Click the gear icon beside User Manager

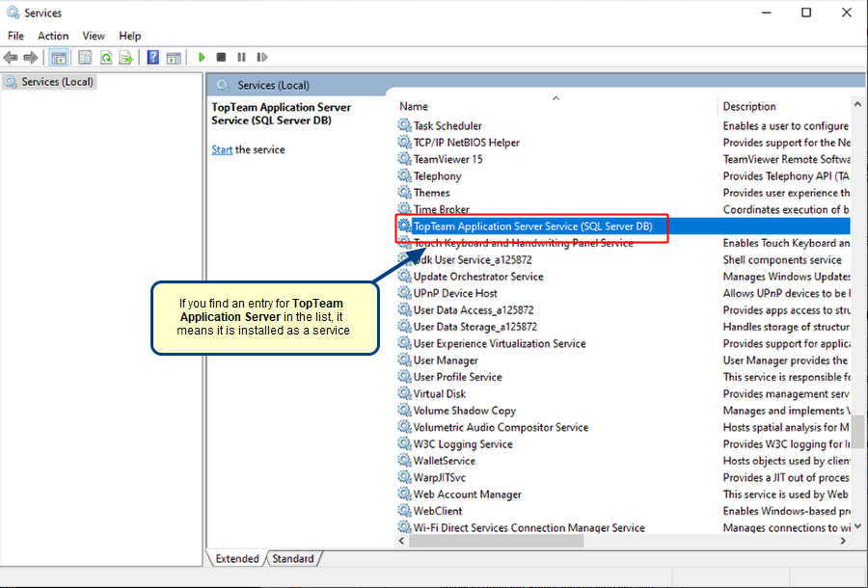tap(405, 361)
